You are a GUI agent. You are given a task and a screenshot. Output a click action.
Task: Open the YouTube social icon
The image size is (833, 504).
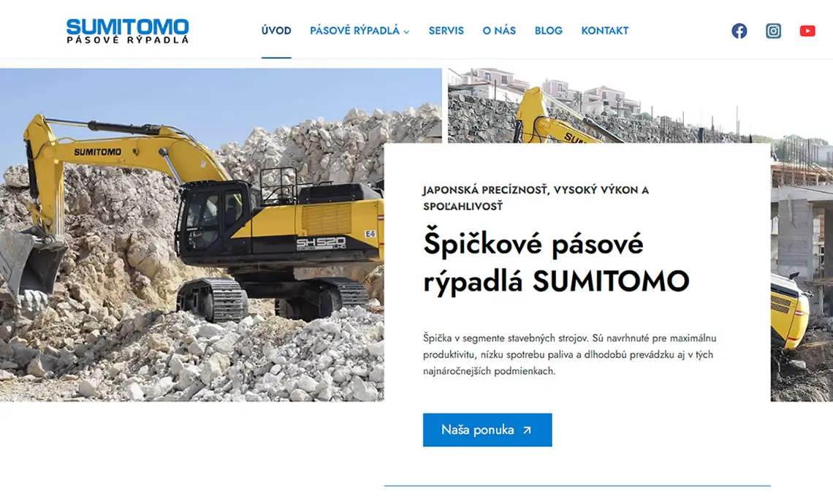coord(807,31)
